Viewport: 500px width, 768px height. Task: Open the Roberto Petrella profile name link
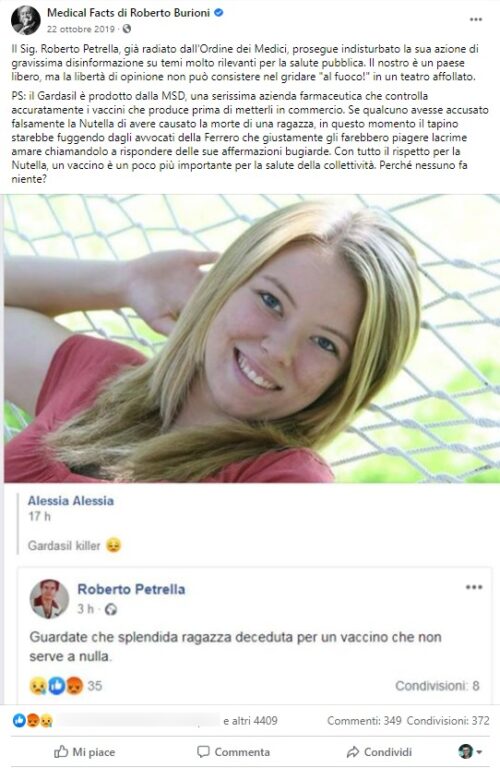(x=131, y=589)
